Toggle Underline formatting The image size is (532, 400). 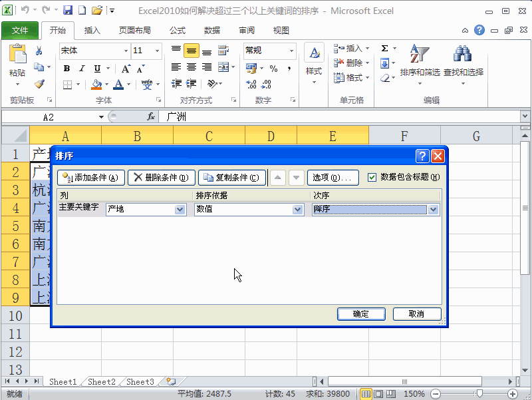point(97,69)
